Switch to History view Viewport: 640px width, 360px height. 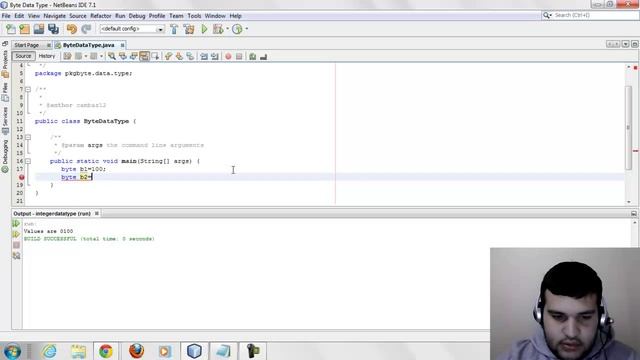[x=47, y=56]
